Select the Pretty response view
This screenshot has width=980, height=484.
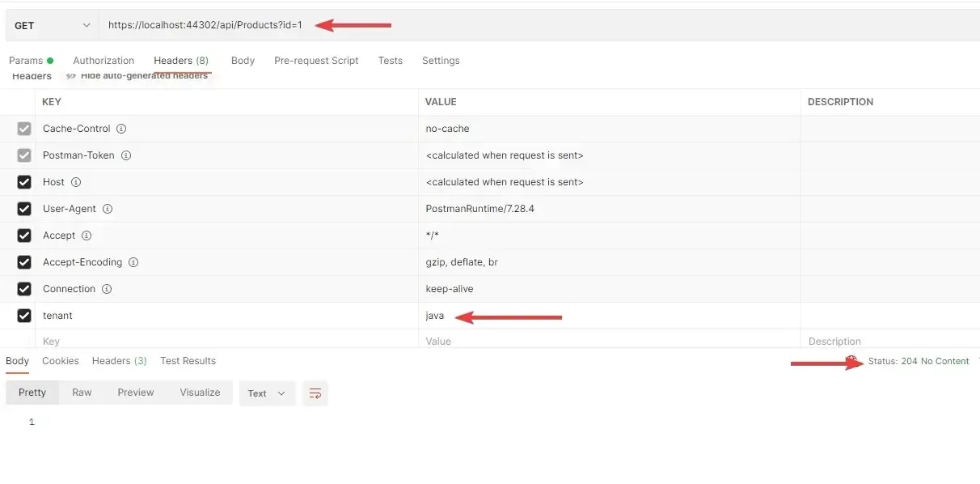32,393
